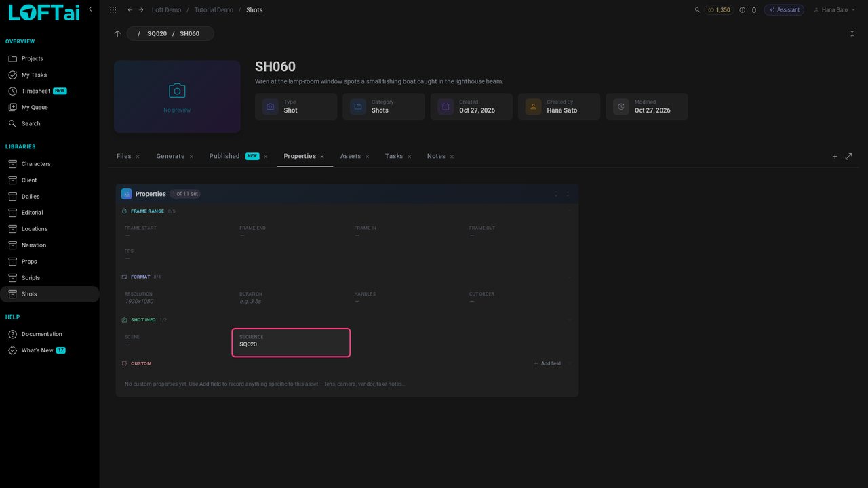The width and height of the screenshot is (868, 488).
Task: Open the Characters library
Action: [50, 164]
